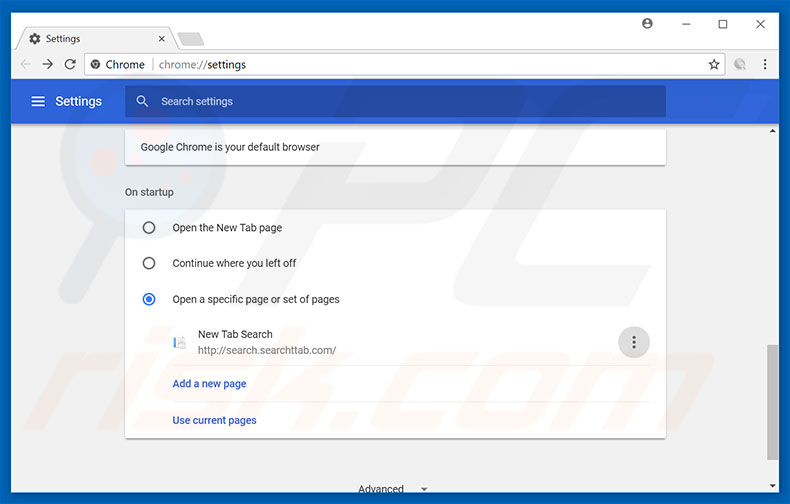
Task: Click the New Tab Search page favicon
Action: 179,342
